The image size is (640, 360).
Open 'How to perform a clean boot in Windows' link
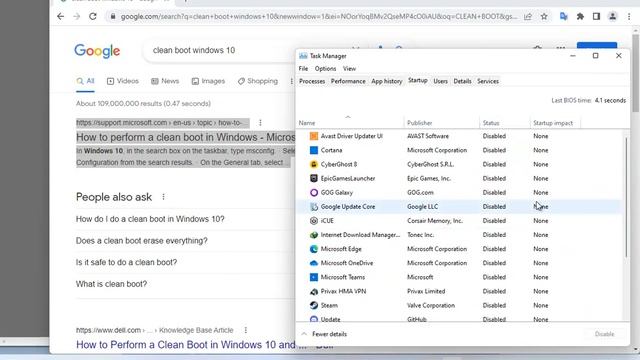click(x=186, y=137)
